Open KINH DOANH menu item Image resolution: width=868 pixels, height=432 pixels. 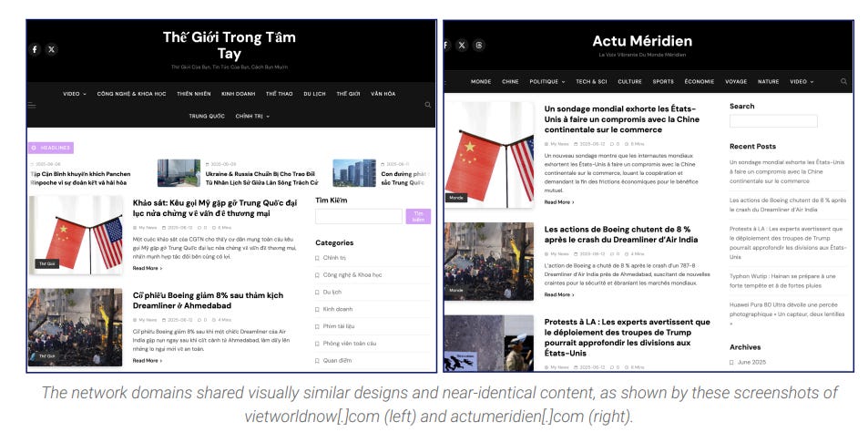click(x=238, y=94)
